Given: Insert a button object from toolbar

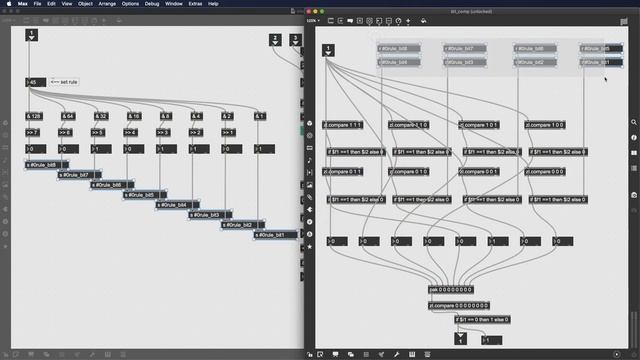Looking at the screenshot, I should tap(369, 20).
